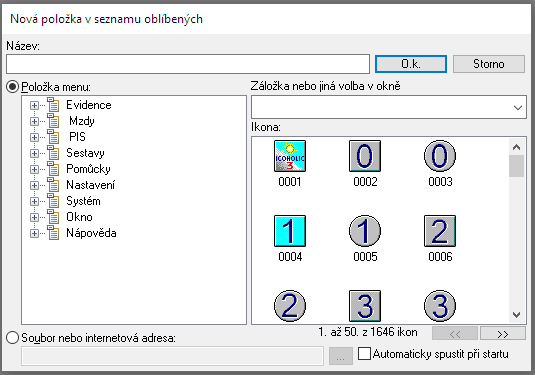Click the document icon beside Okno

[53, 217]
